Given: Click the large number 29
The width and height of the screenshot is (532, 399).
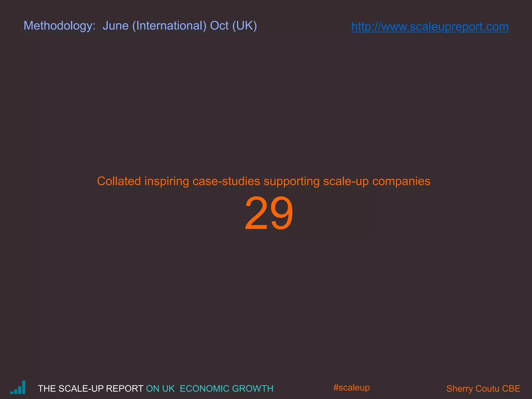Looking at the screenshot, I should coord(269,213).
